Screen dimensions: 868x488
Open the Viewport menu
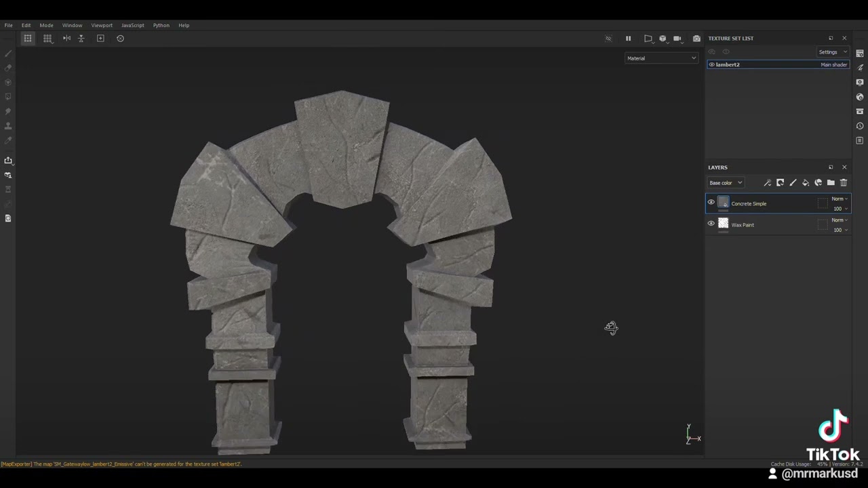coord(102,25)
